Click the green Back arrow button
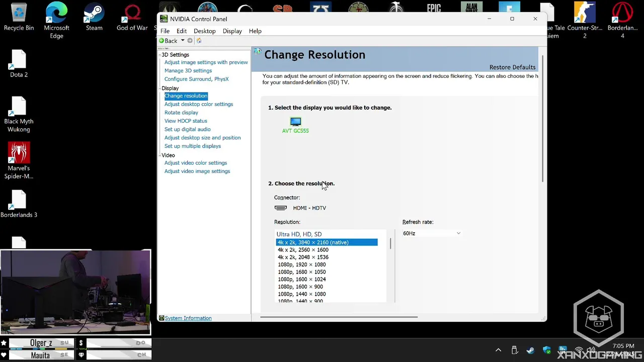 coord(169,41)
